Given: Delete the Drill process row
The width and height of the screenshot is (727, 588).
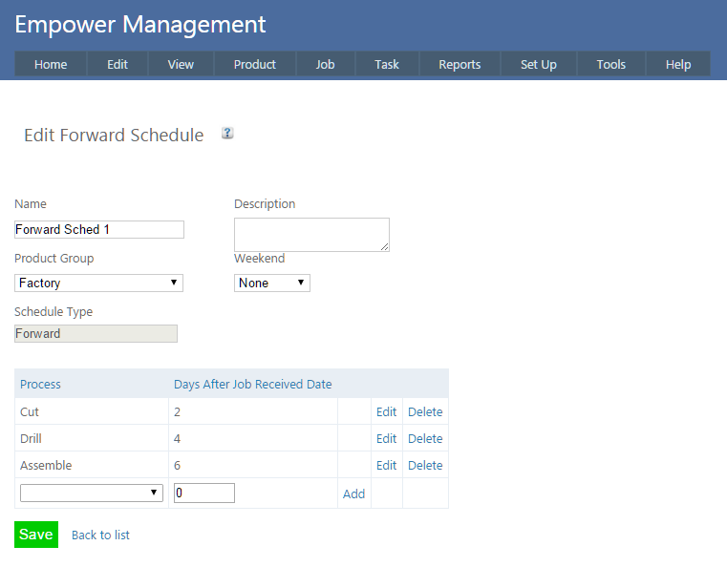Looking at the screenshot, I should coord(425,439).
